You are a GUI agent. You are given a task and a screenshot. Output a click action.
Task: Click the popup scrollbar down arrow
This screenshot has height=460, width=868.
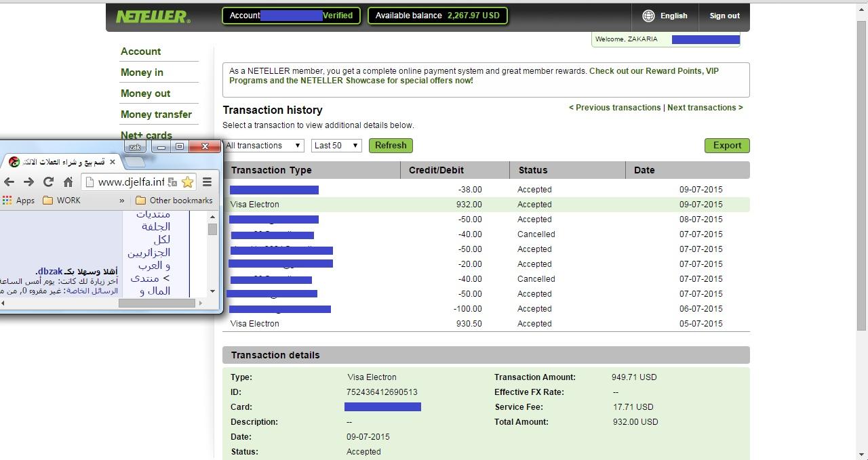[x=212, y=291]
